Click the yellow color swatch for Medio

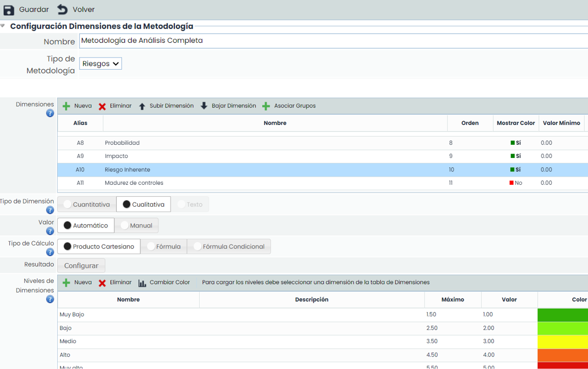563,342
